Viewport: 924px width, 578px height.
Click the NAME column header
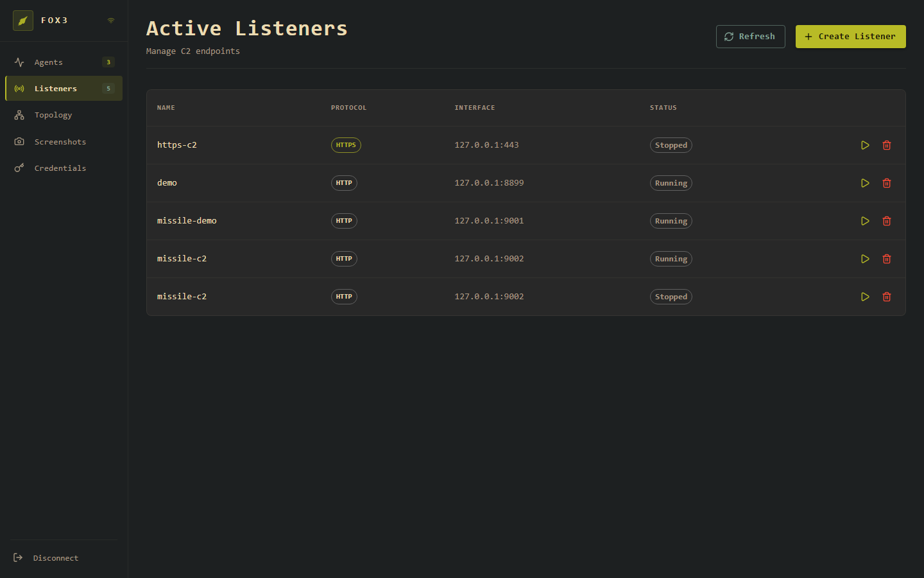tap(166, 108)
